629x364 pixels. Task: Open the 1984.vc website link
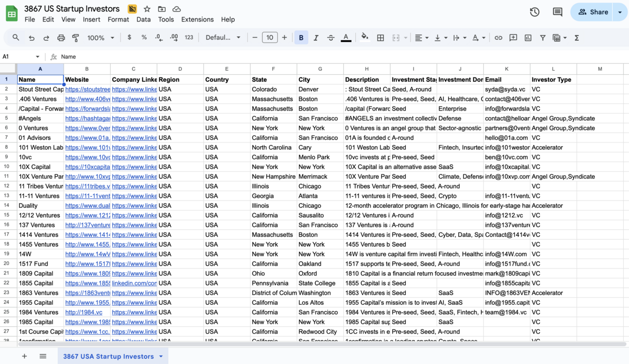pos(84,312)
